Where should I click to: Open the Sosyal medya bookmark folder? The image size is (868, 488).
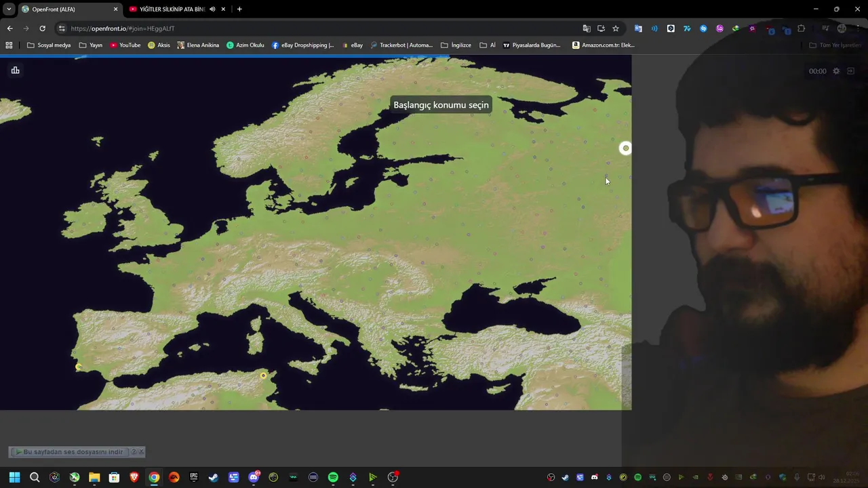click(49, 45)
